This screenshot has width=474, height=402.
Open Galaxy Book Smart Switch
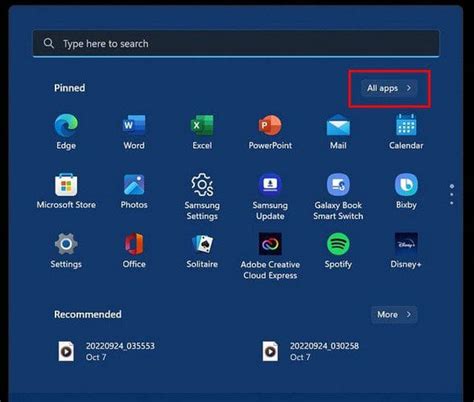point(338,197)
